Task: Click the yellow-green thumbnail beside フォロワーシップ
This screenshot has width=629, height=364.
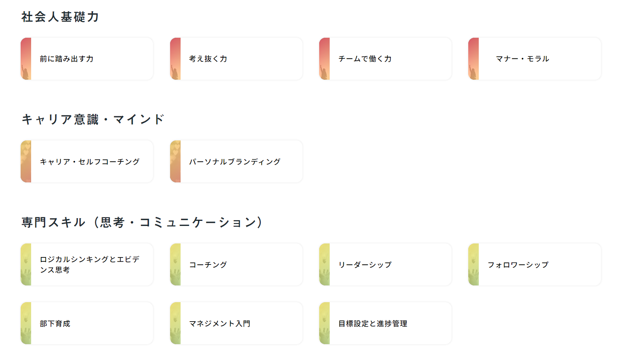Action: (x=474, y=264)
